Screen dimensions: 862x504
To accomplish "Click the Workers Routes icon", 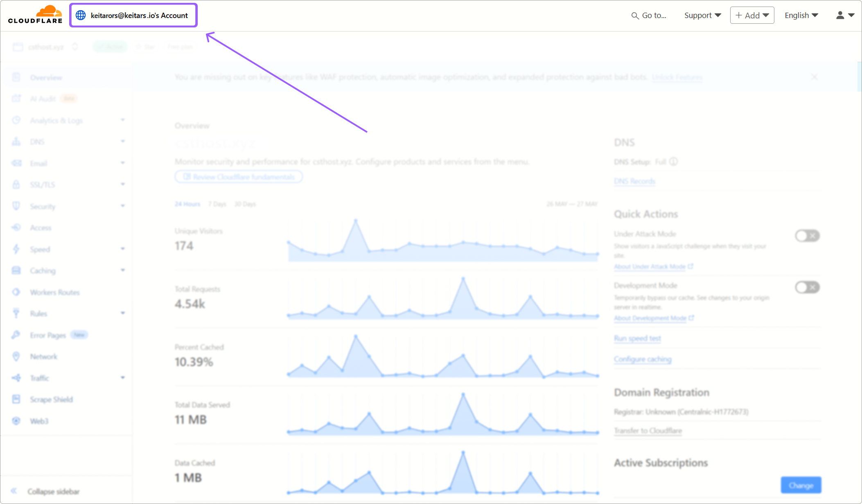I will coord(16,292).
